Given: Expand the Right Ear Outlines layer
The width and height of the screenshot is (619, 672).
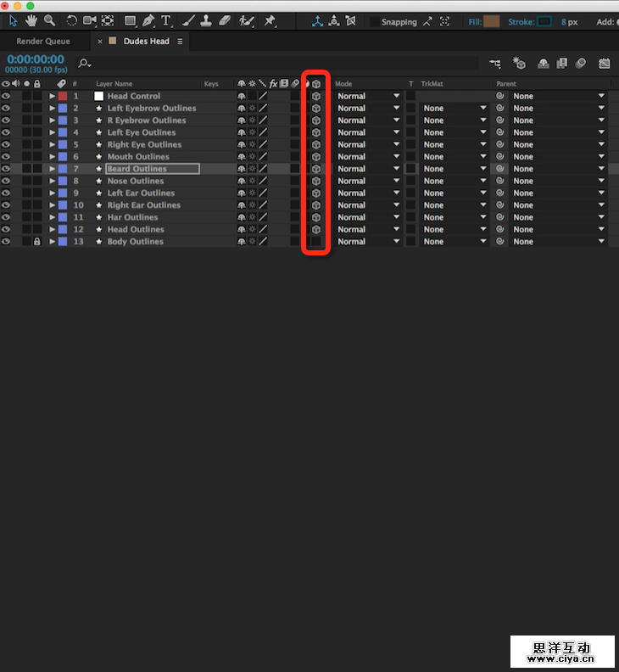Looking at the screenshot, I should [x=52, y=204].
